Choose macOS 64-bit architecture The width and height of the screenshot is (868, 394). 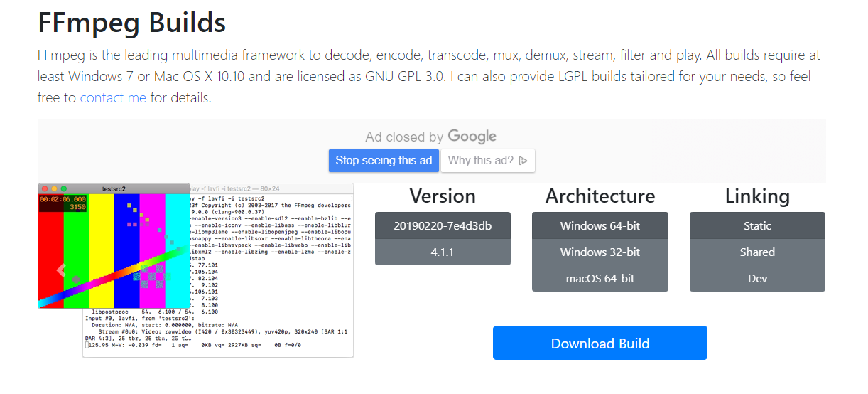pyautogui.click(x=600, y=278)
